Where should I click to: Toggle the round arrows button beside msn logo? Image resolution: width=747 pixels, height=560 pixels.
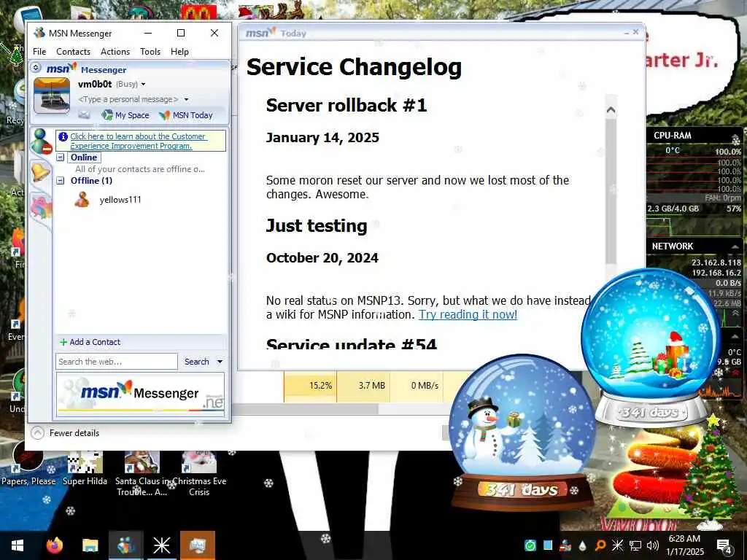[36, 68]
